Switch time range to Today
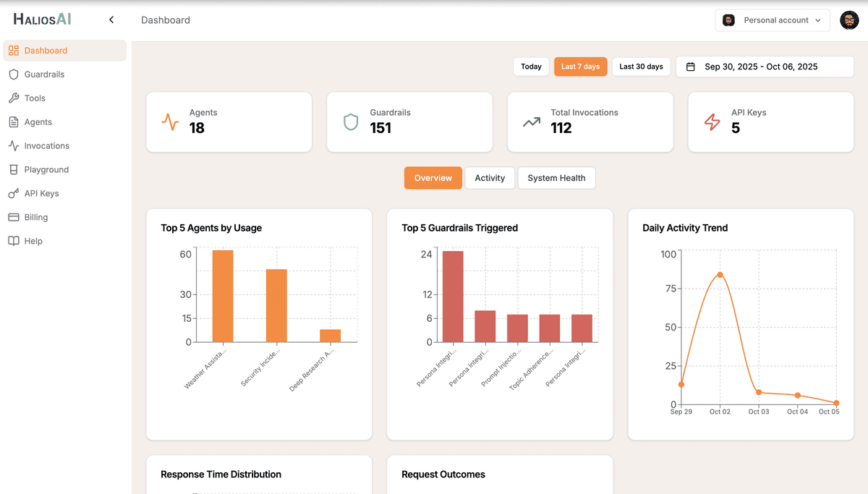Image resolution: width=868 pixels, height=494 pixels. coord(531,66)
